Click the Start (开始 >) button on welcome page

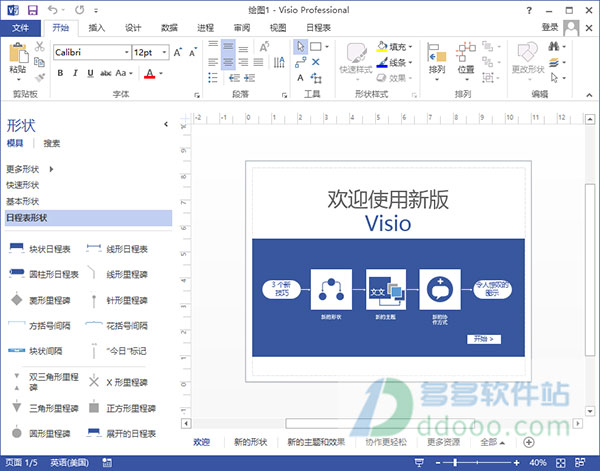point(484,339)
